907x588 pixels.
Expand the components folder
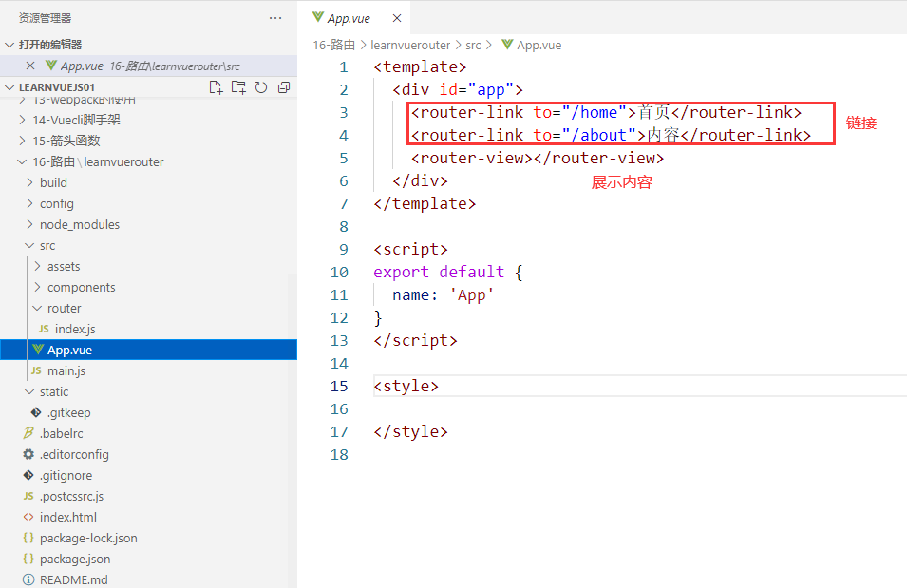tap(37, 287)
